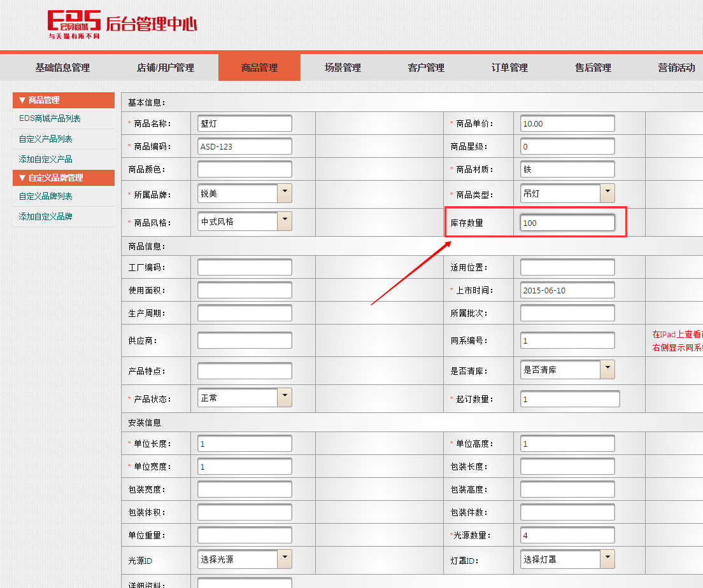Go to the 场景管理 tab

(343, 67)
